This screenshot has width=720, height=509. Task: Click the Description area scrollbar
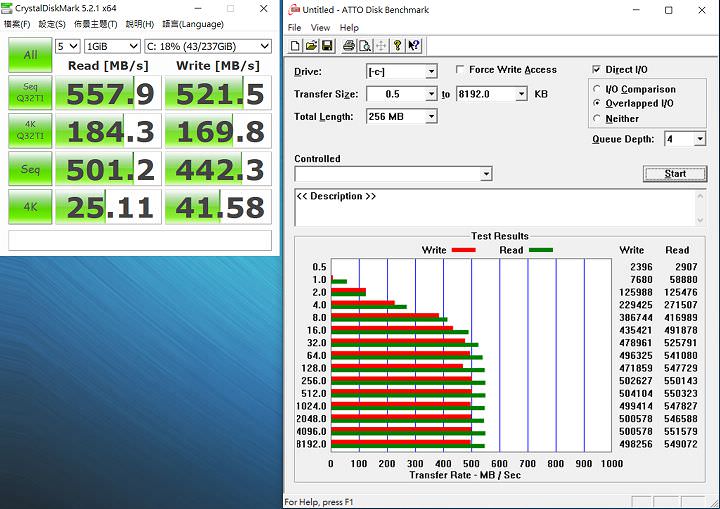(700, 208)
